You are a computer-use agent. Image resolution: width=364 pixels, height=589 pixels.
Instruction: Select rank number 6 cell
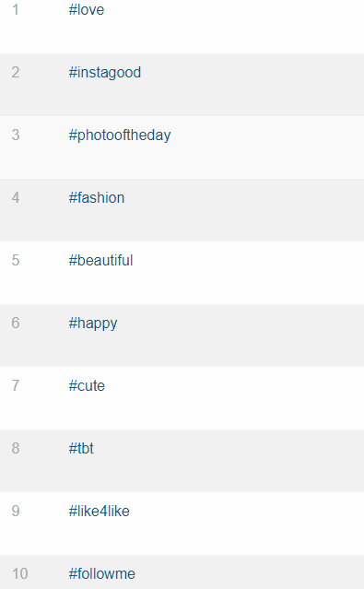[x=16, y=323]
